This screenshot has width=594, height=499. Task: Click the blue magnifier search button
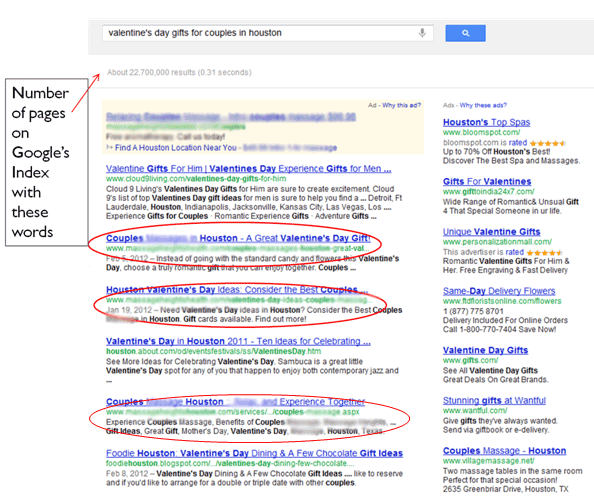click(x=465, y=33)
